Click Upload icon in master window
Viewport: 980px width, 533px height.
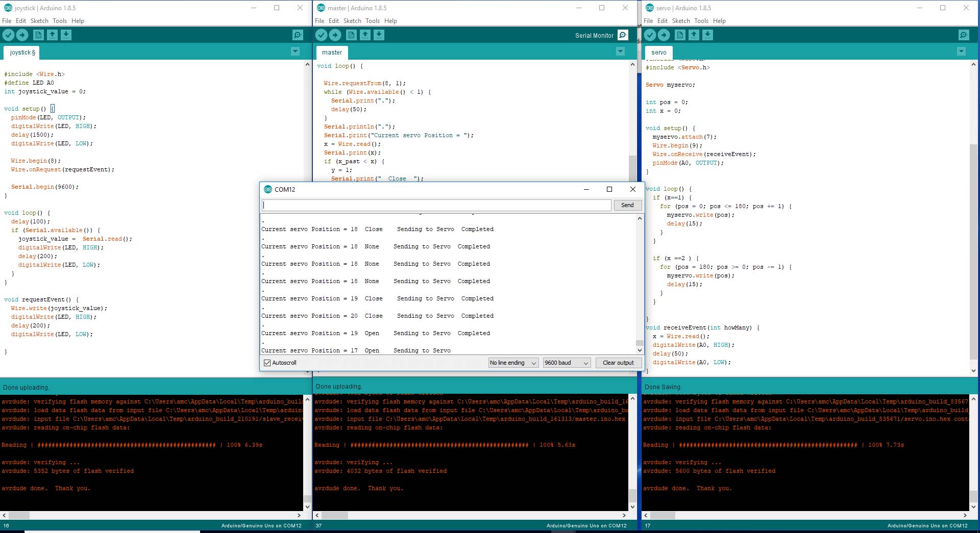point(335,35)
